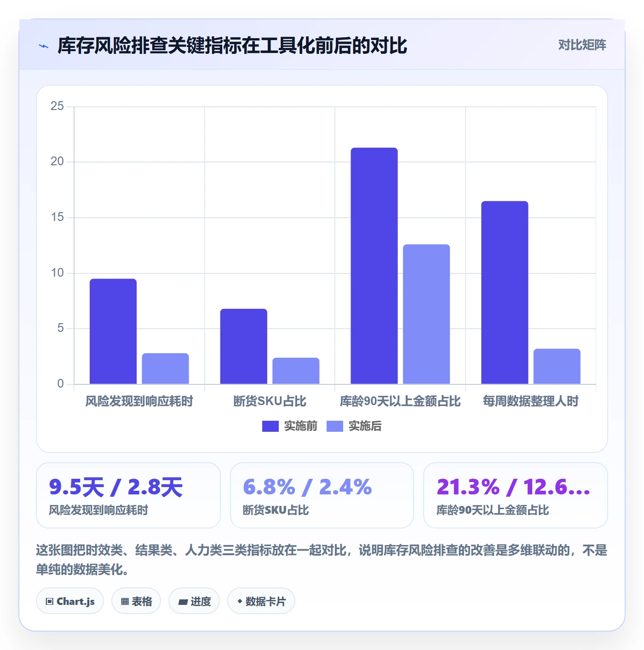This screenshot has width=644, height=650.
Task: Click 实施后 bar for 每周数据整理人时
Action: (557, 366)
